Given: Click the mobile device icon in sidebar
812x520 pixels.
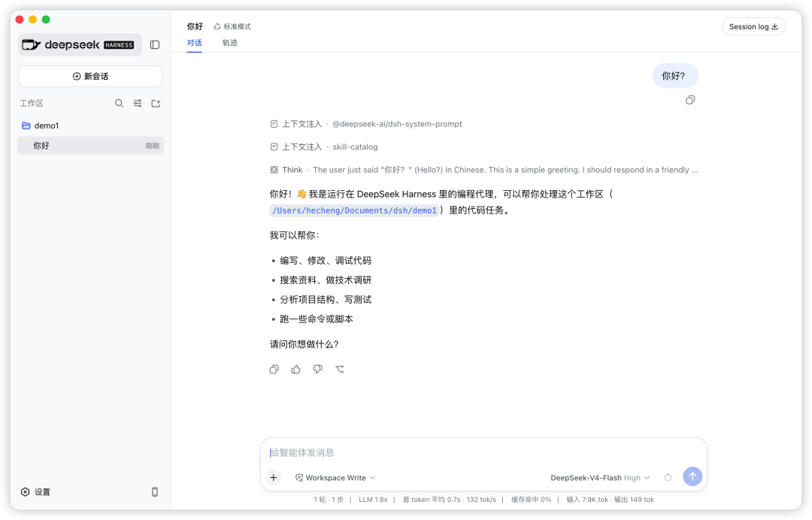Looking at the screenshot, I should [155, 492].
